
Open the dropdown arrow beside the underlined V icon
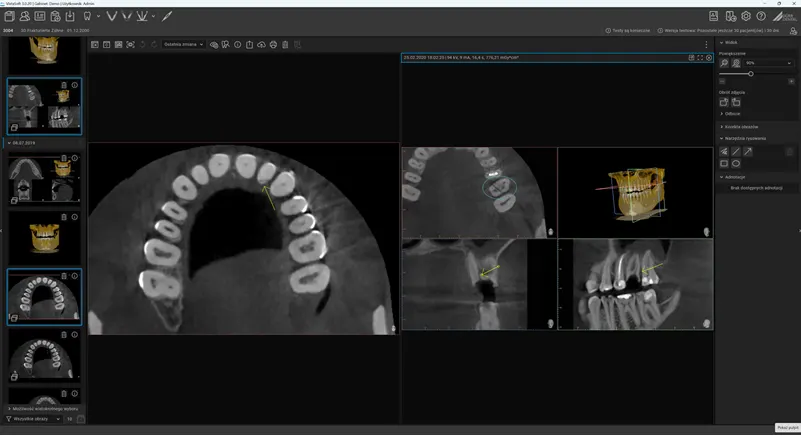pyautogui.click(x=153, y=16)
